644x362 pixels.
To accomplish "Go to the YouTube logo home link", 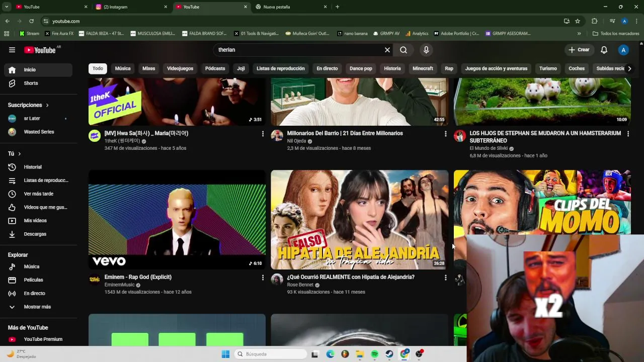I will 40,50.
